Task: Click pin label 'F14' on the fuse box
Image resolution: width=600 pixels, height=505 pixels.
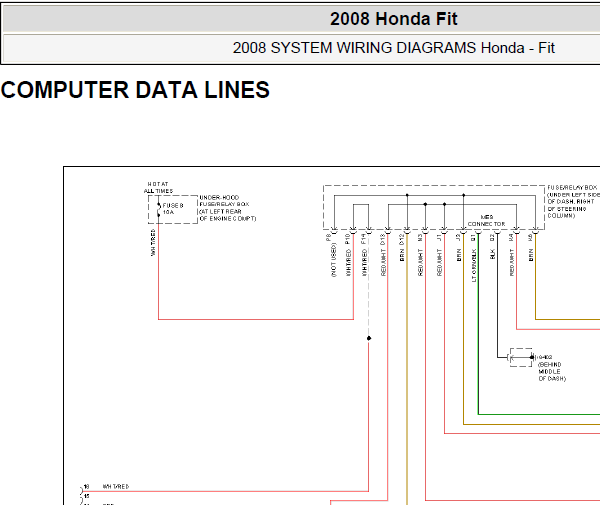Action: (364, 239)
